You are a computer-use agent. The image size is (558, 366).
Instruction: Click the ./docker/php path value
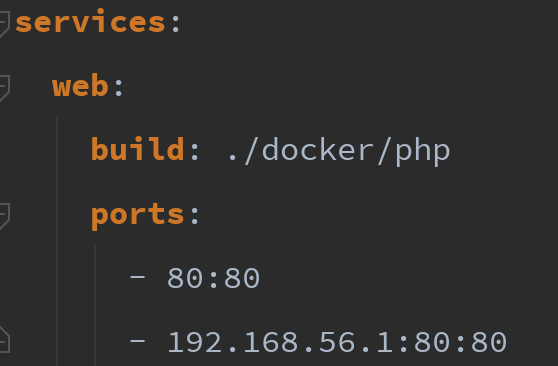(338, 151)
